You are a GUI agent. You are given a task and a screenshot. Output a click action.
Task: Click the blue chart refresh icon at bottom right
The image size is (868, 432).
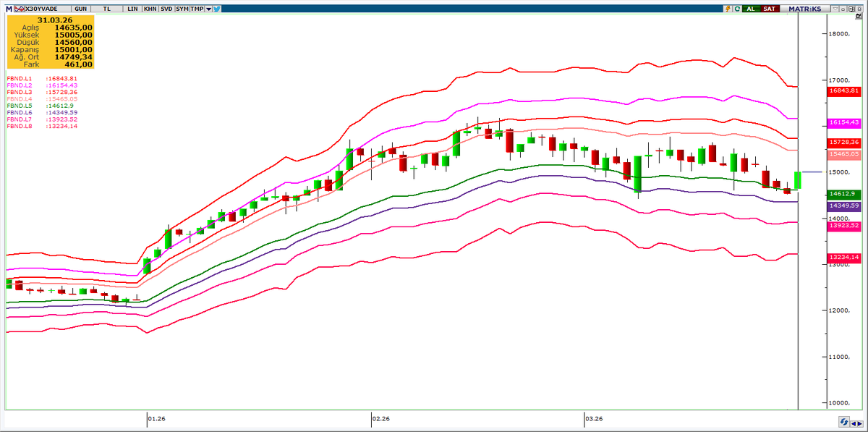click(844, 422)
